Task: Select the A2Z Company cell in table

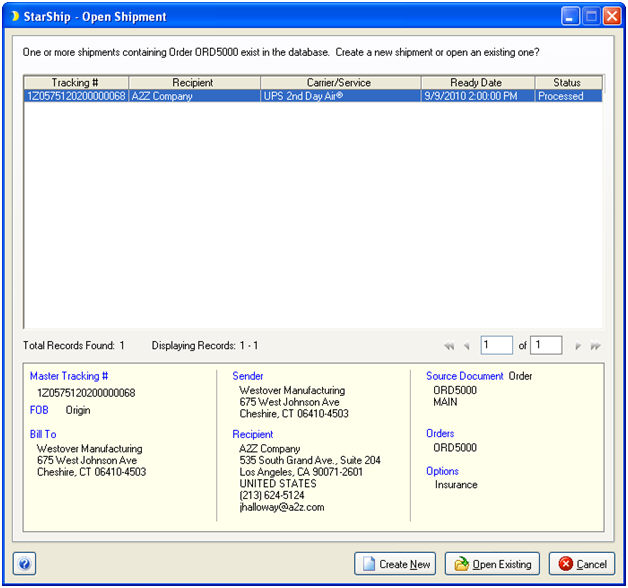Action: [x=194, y=96]
